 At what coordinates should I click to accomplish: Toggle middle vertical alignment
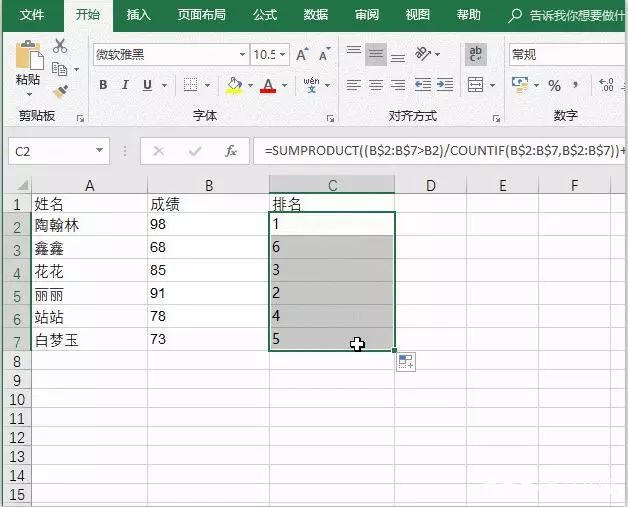click(x=376, y=54)
